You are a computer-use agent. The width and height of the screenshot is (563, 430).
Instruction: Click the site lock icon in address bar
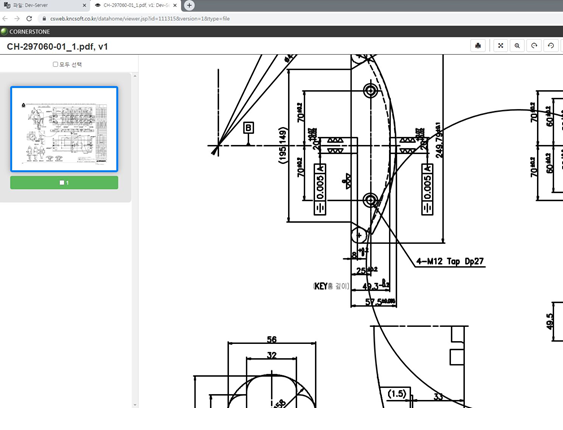click(44, 19)
